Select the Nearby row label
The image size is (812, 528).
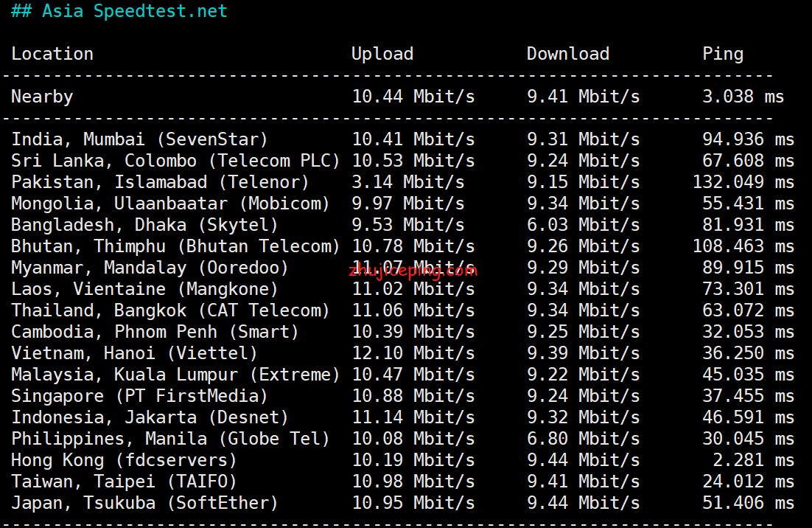[42, 97]
